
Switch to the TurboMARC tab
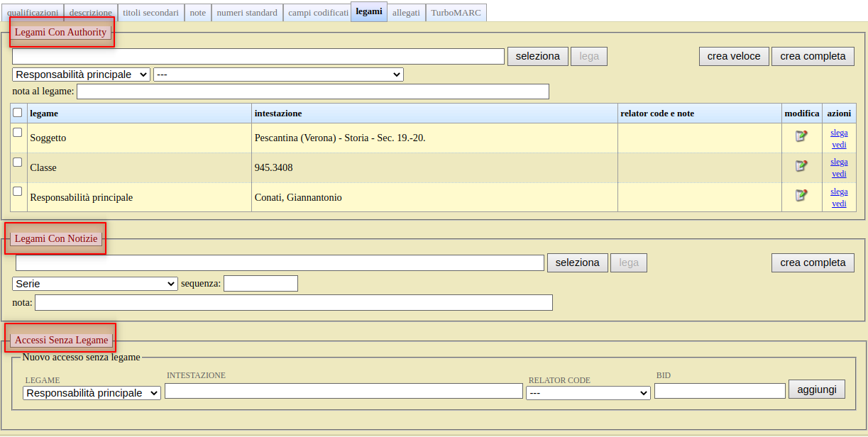tap(456, 13)
